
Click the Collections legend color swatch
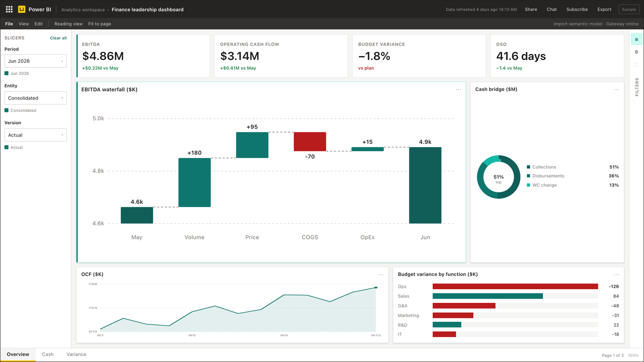pyautogui.click(x=528, y=167)
